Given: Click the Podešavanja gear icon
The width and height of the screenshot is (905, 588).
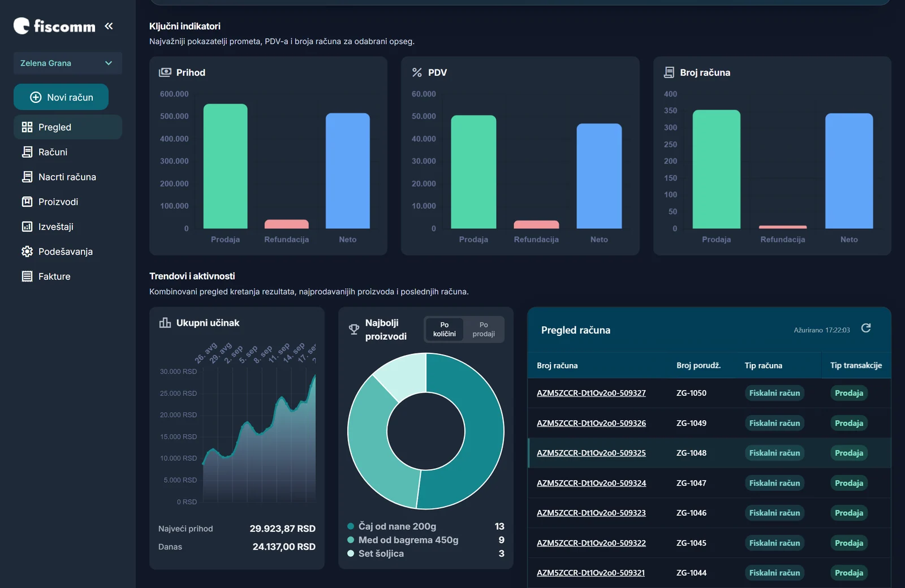Looking at the screenshot, I should [x=27, y=252].
